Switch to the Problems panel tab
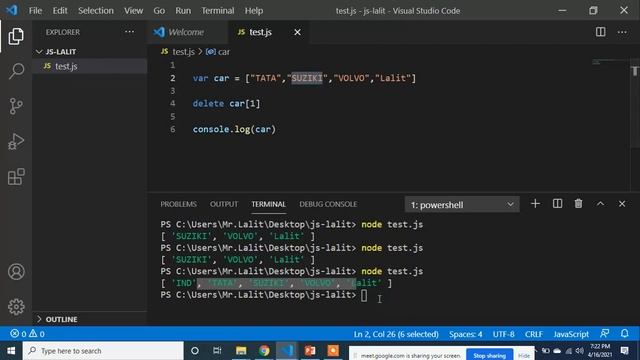The width and height of the screenshot is (640, 360). (178, 204)
